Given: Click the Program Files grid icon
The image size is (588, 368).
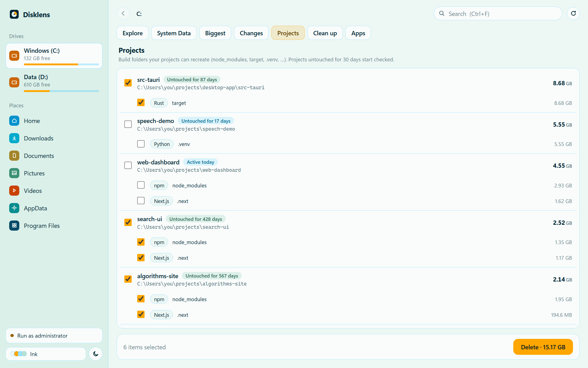Looking at the screenshot, I should pos(14,225).
